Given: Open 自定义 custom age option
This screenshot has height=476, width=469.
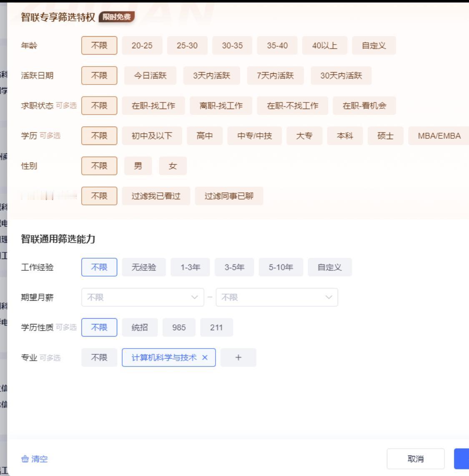Looking at the screenshot, I should [374, 45].
